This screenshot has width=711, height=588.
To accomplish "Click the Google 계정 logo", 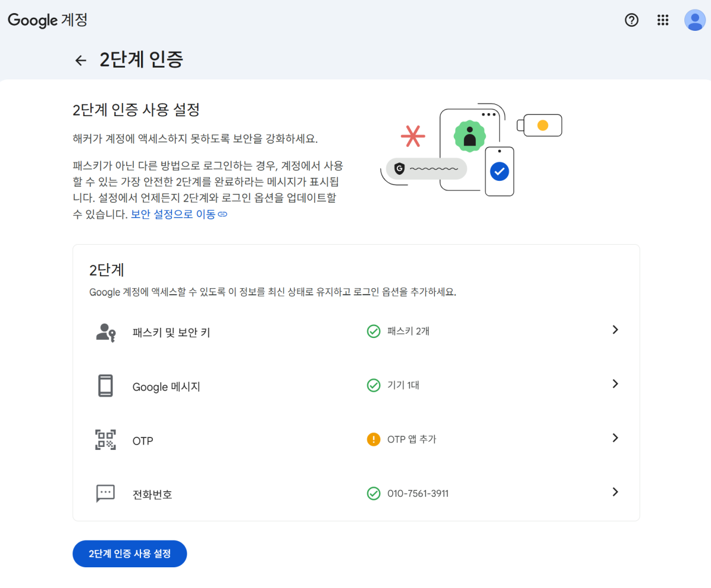I will click(x=47, y=20).
